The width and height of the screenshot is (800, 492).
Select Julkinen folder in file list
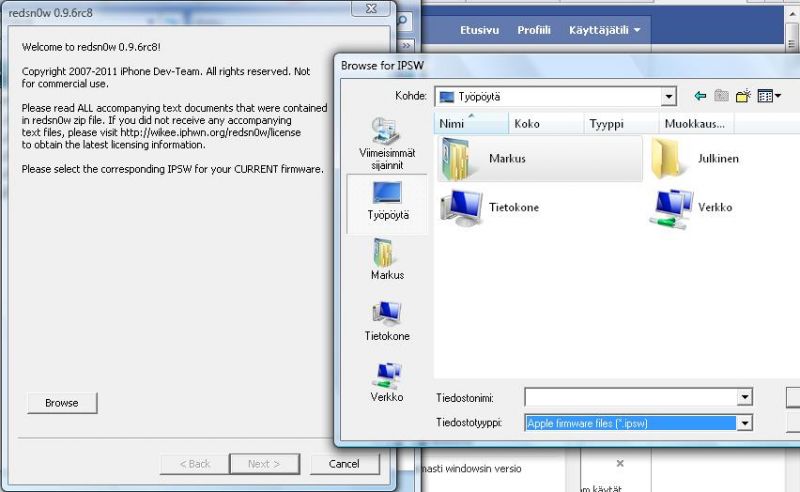click(696, 159)
